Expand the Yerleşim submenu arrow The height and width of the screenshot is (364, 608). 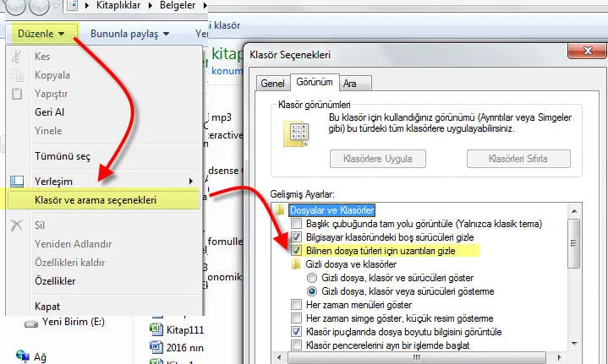point(191,181)
